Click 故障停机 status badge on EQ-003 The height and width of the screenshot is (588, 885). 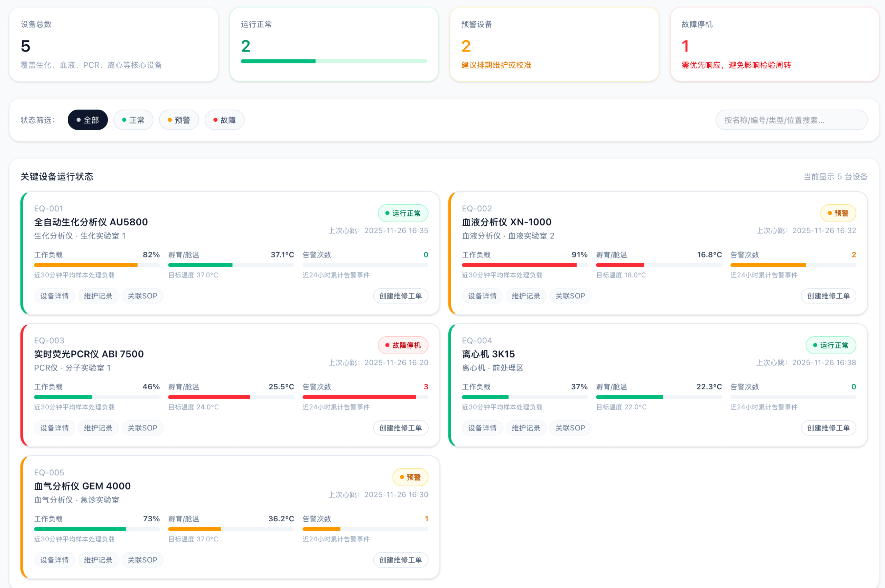403,345
